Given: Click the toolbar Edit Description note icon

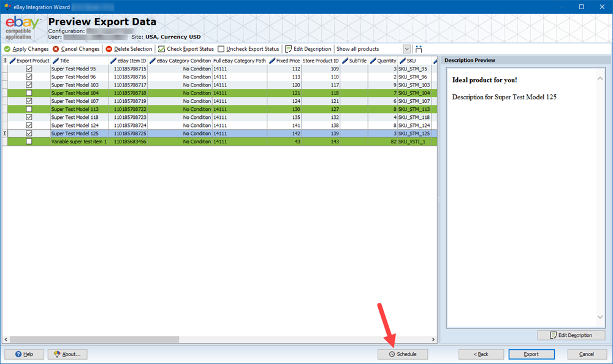Looking at the screenshot, I should click(x=289, y=49).
